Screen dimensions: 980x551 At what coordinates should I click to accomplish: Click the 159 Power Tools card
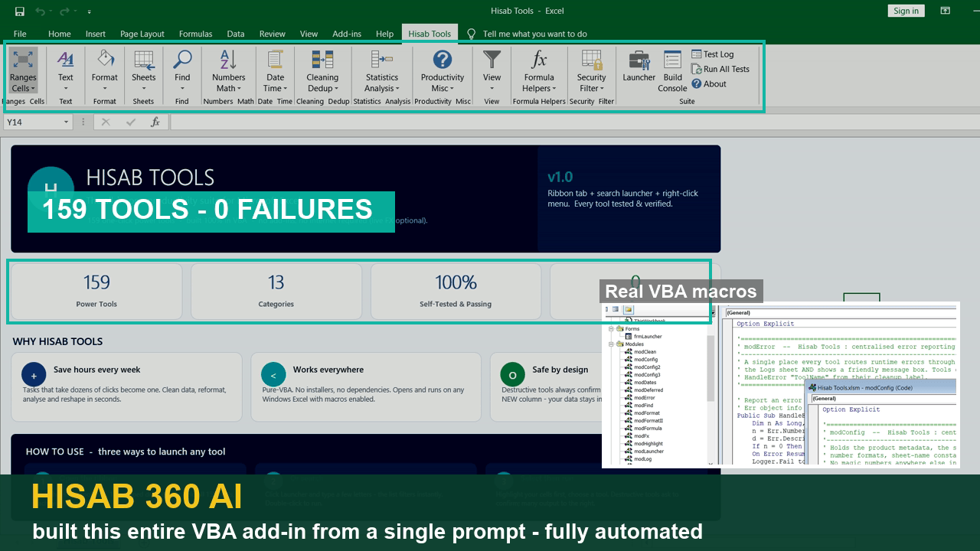click(x=96, y=292)
